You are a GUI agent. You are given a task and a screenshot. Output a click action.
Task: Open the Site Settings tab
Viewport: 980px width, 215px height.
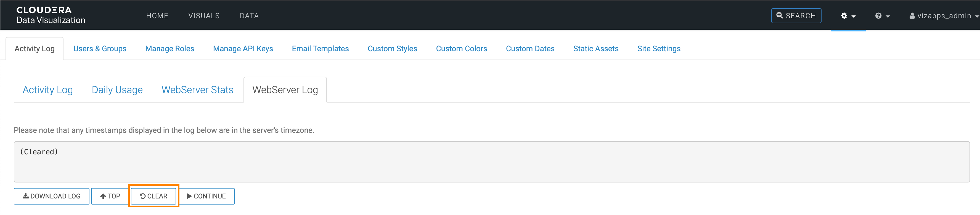(x=659, y=49)
